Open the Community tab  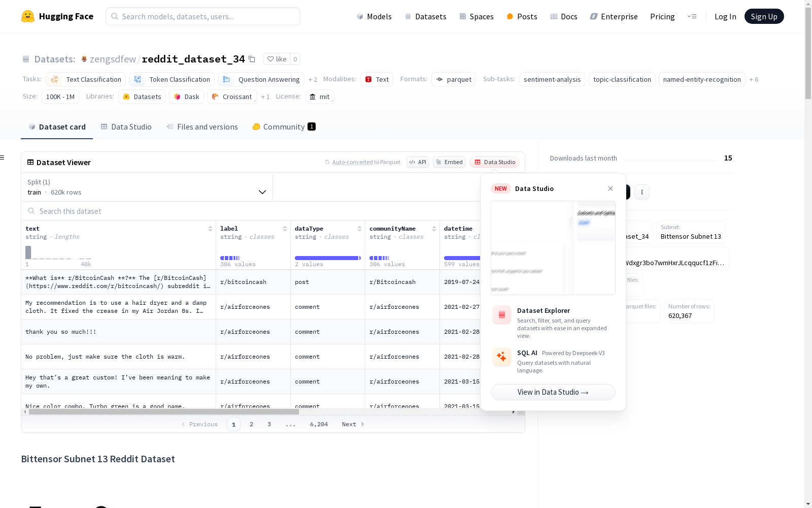284,127
